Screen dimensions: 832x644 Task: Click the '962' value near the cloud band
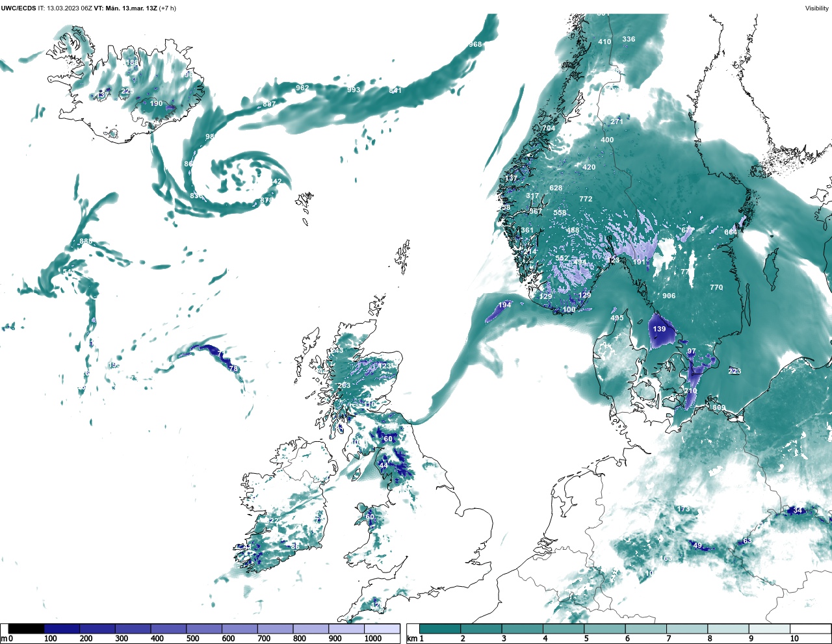tap(302, 87)
